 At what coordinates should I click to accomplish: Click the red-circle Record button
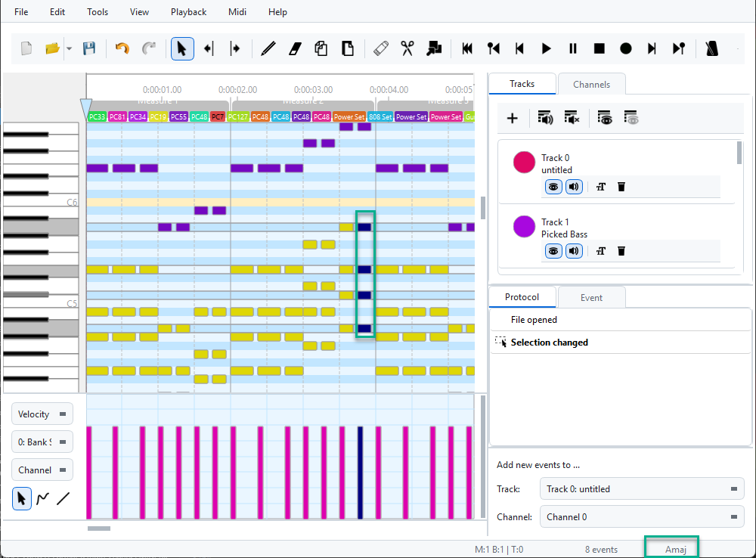click(626, 48)
